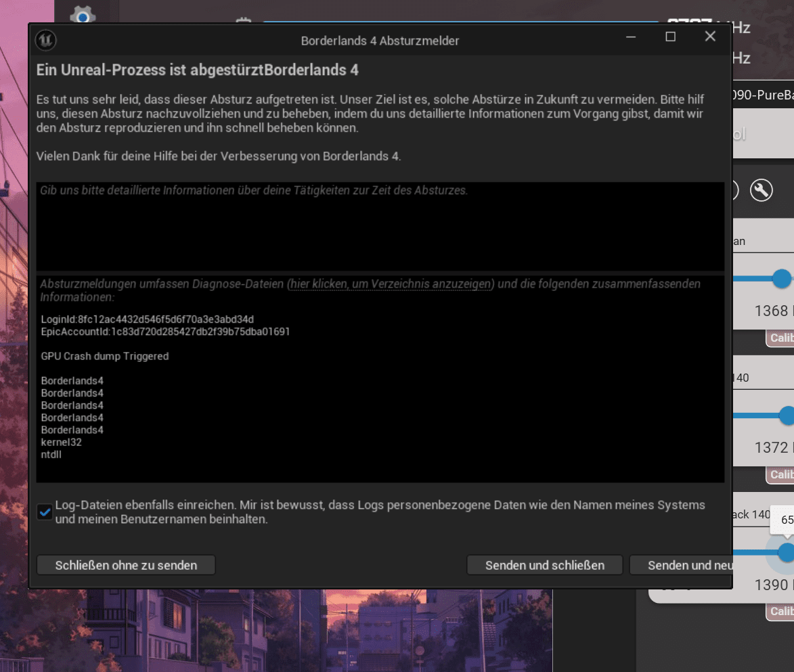This screenshot has width=794, height=672.
Task: Maximize the Borderlands 4 Absturzmelder window
Action: pos(670,37)
